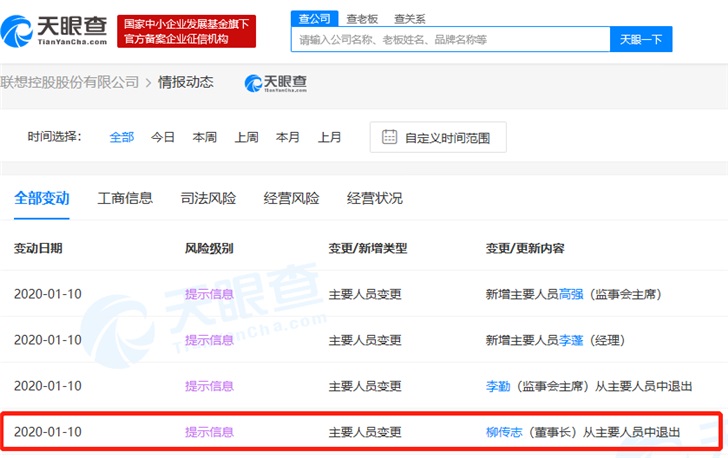
Task: Click the 天眼一下 search button
Action: click(641, 39)
